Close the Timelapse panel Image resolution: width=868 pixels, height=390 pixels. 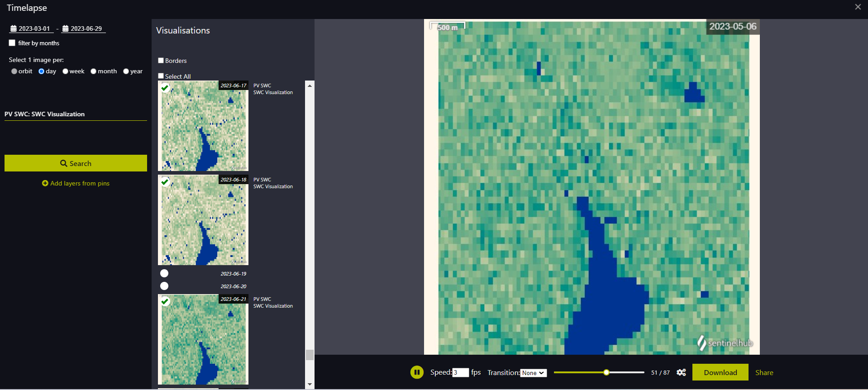point(858,7)
